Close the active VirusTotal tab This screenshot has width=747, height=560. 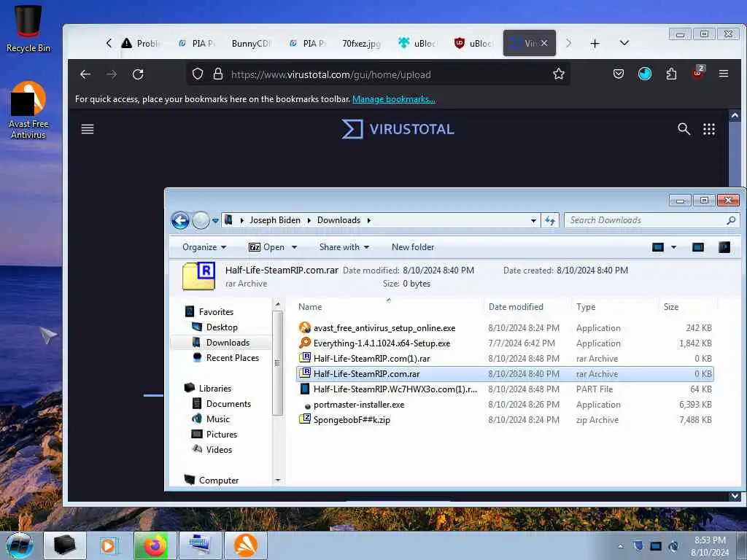544,43
